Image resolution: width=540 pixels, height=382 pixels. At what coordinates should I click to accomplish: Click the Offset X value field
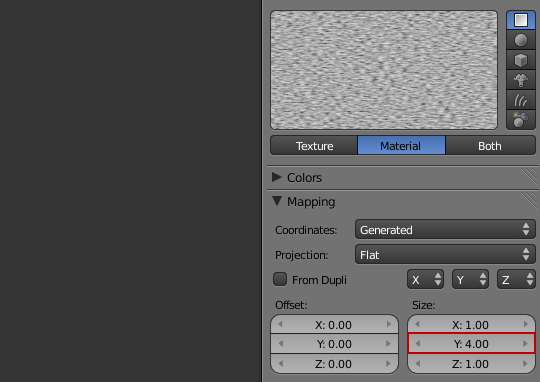334,324
